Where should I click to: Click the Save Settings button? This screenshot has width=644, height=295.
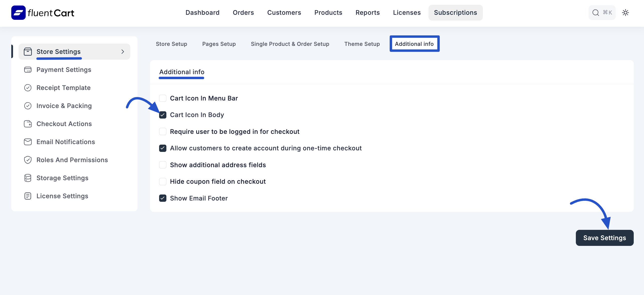(604, 238)
